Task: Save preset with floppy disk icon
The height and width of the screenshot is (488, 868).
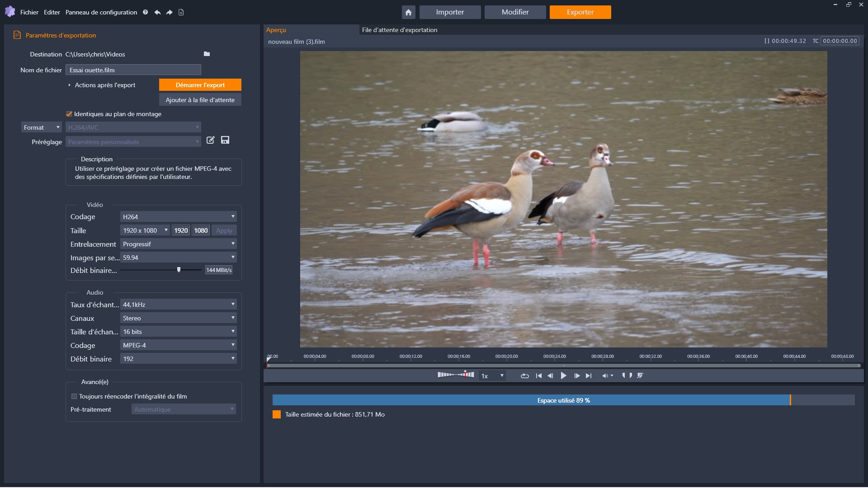Action: pyautogui.click(x=225, y=140)
